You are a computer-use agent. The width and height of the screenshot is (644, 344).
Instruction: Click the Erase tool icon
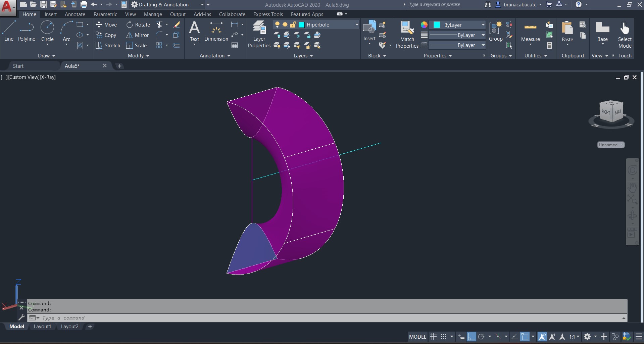(x=177, y=24)
